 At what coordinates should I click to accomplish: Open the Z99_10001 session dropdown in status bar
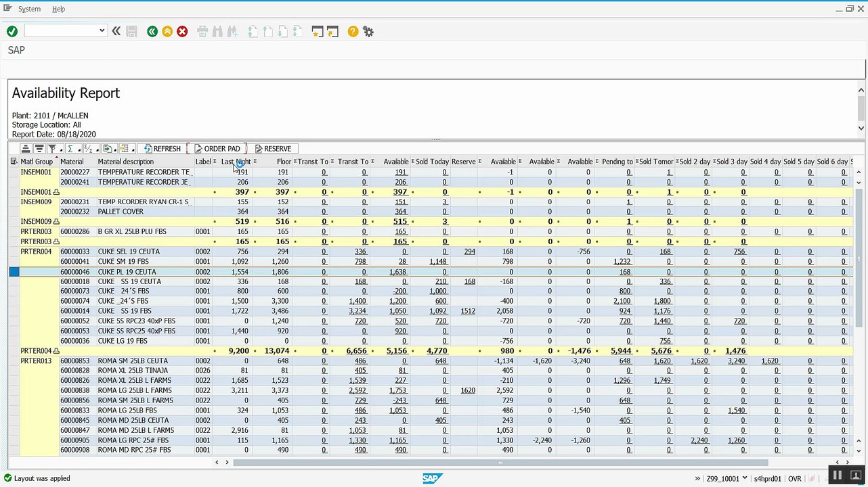[745, 478]
